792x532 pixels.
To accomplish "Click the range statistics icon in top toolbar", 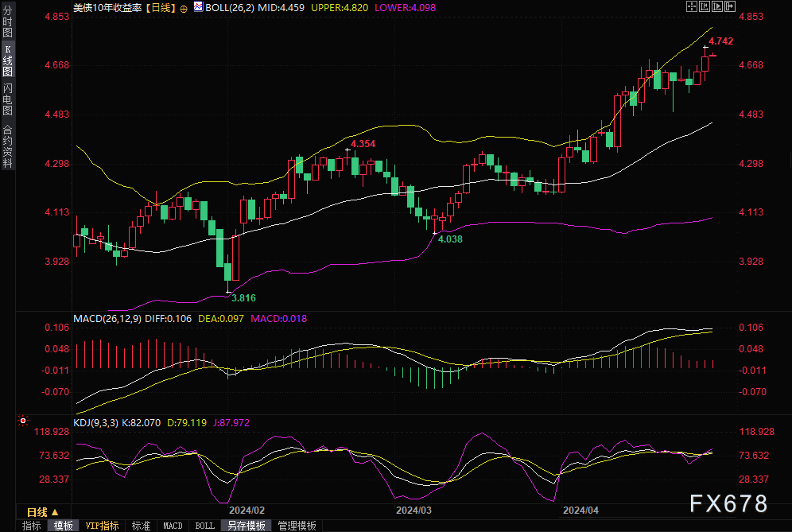I will point(703,6).
